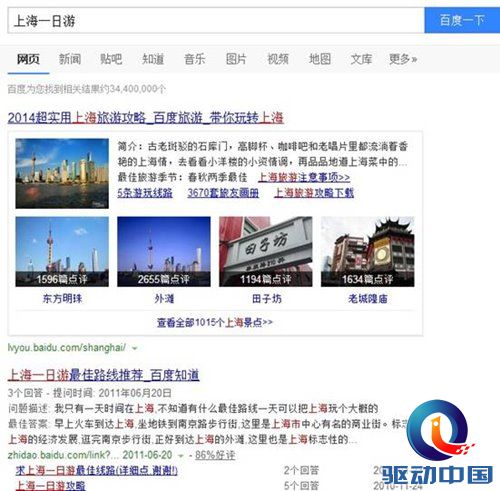Open the 东方明珠 attraction thumbnail

coord(62,252)
